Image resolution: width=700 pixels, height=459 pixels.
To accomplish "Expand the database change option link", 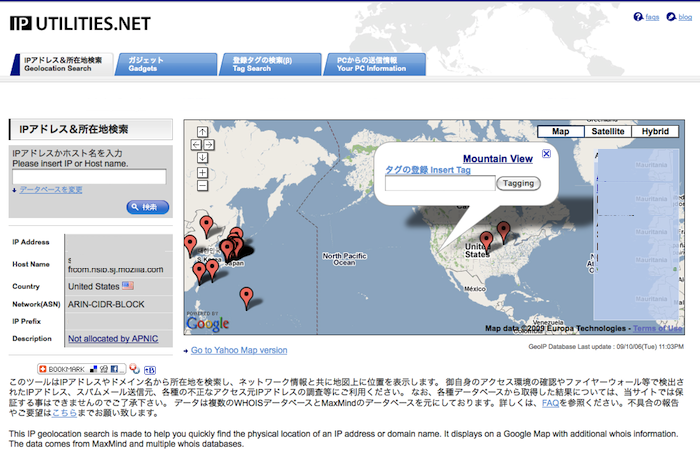I will click(x=50, y=190).
